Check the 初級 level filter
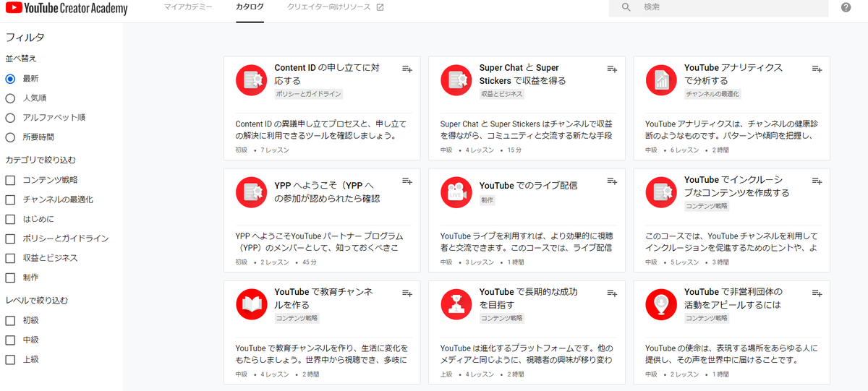Viewport: 868px width, 391px height. pos(10,320)
